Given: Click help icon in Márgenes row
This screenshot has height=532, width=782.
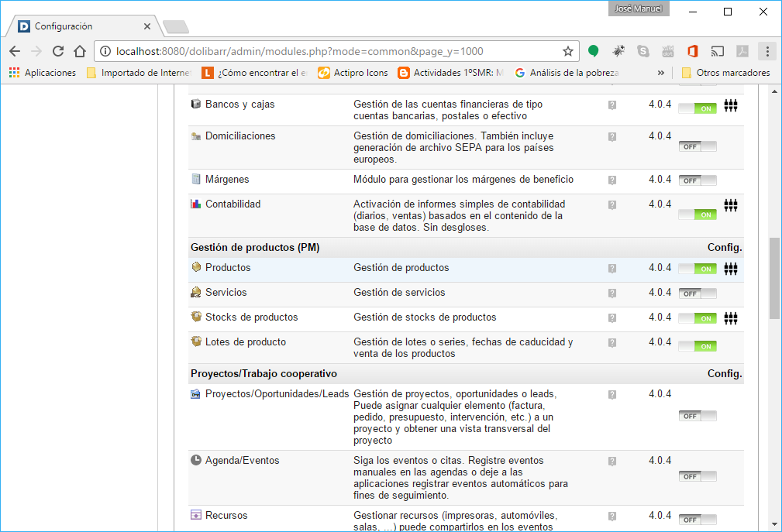Looking at the screenshot, I should [612, 180].
